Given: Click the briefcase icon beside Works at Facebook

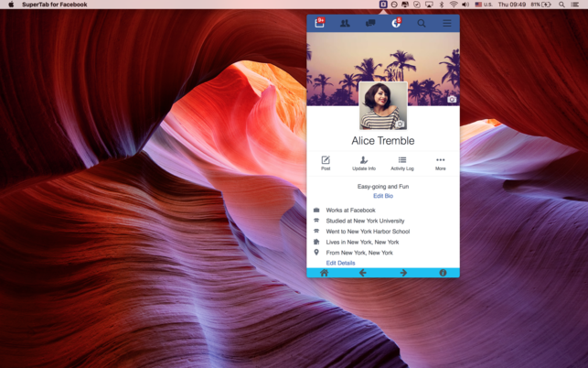Looking at the screenshot, I should (x=316, y=210).
